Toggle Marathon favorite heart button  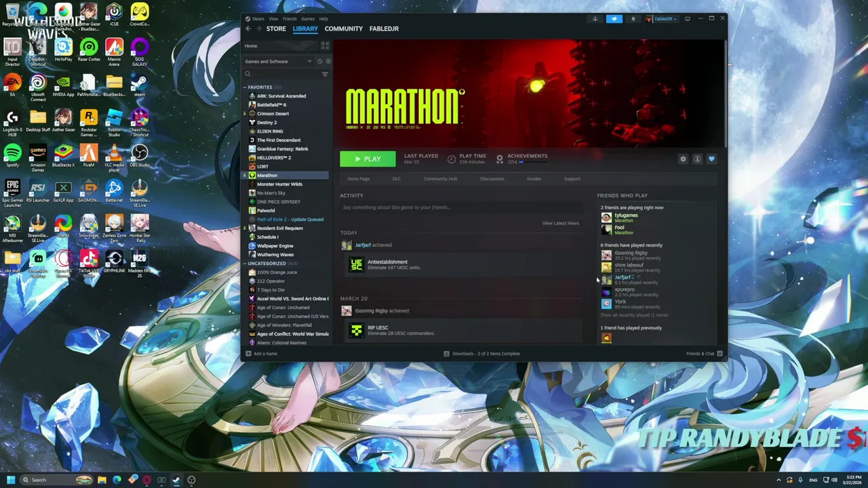click(x=711, y=159)
